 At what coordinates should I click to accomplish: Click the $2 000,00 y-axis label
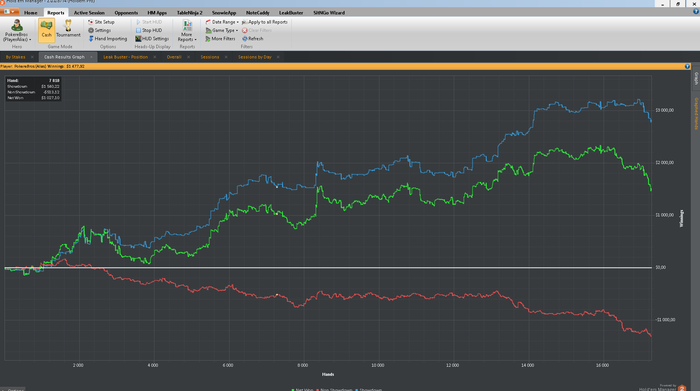pyautogui.click(x=665, y=162)
